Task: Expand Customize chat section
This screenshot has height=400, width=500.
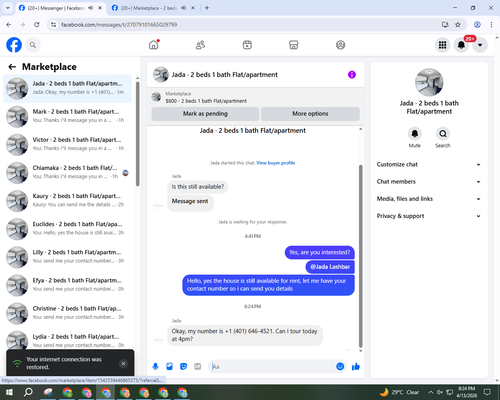Action: point(429,164)
